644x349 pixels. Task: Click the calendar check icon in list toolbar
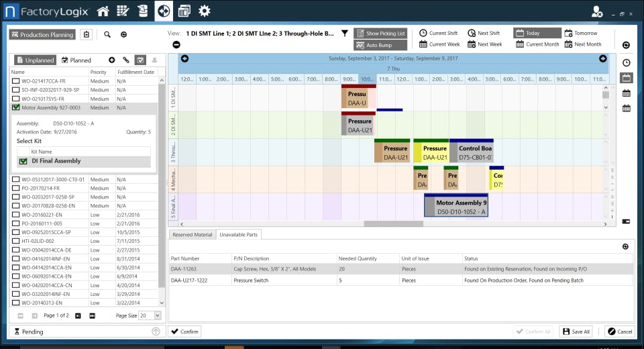(x=140, y=60)
